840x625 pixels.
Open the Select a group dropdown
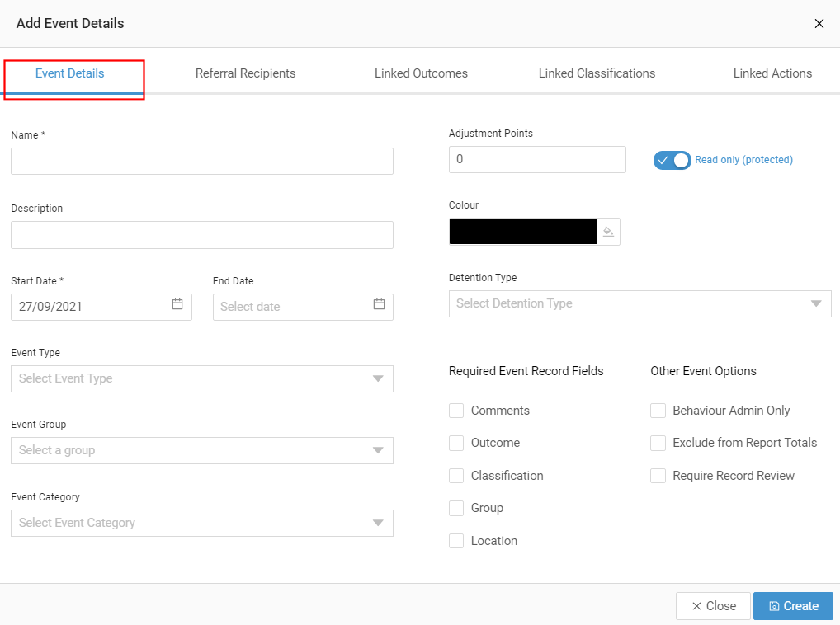202,450
